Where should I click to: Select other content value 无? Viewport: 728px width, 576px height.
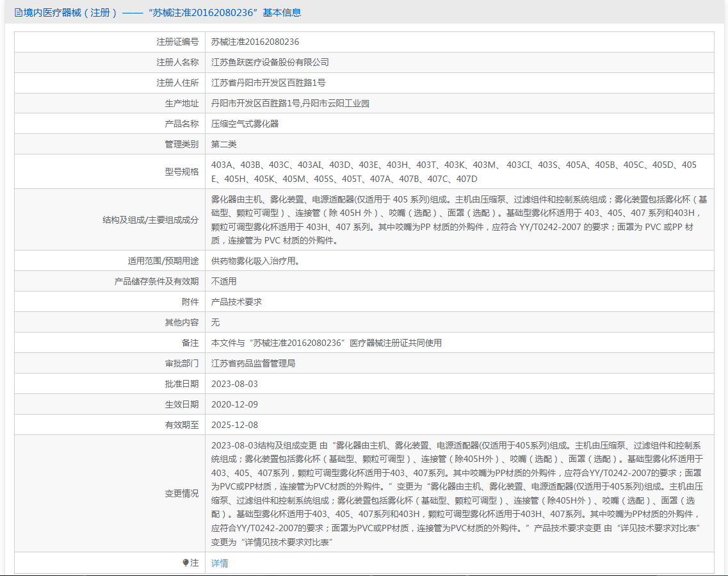click(215, 322)
